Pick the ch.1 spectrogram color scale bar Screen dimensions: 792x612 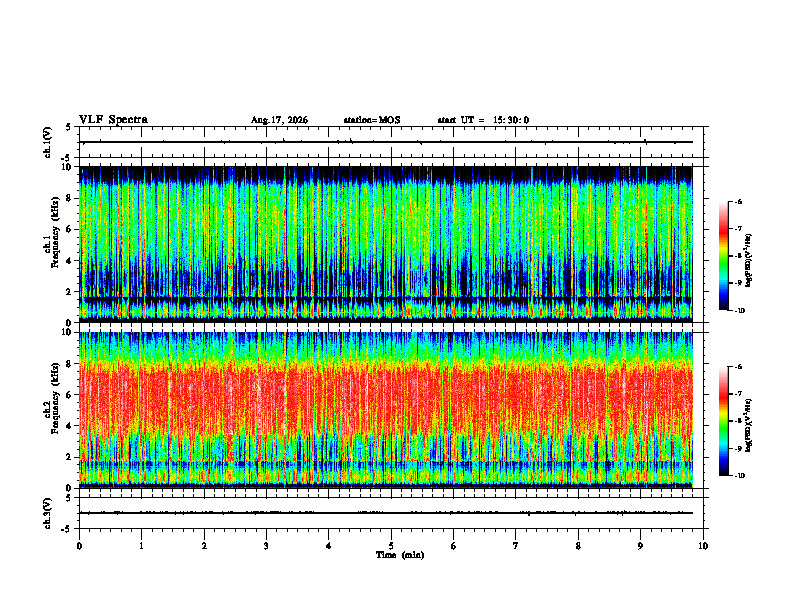tap(723, 256)
